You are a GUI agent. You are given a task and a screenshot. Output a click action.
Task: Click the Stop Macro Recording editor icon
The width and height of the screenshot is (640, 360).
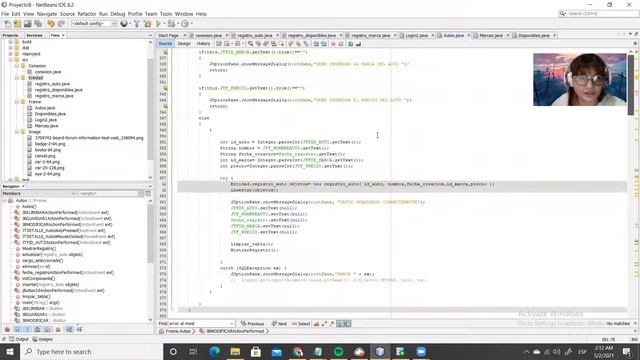[341, 44]
